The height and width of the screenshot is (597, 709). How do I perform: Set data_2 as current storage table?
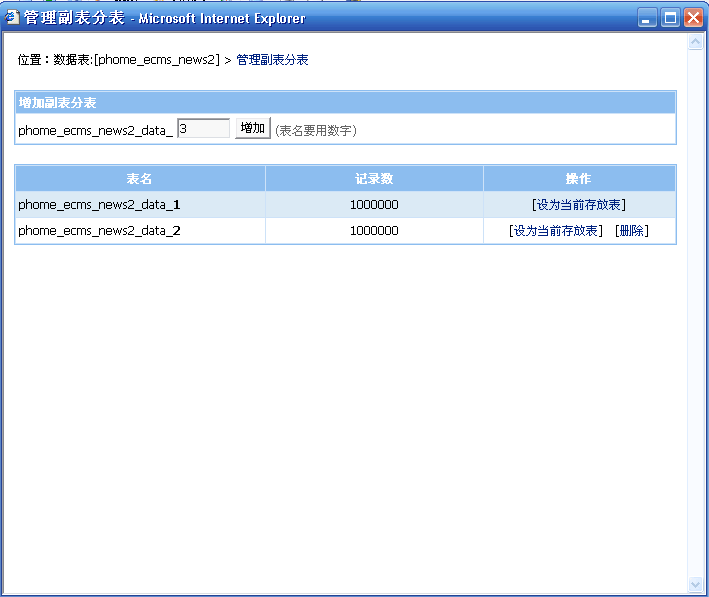click(x=556, y=231)
